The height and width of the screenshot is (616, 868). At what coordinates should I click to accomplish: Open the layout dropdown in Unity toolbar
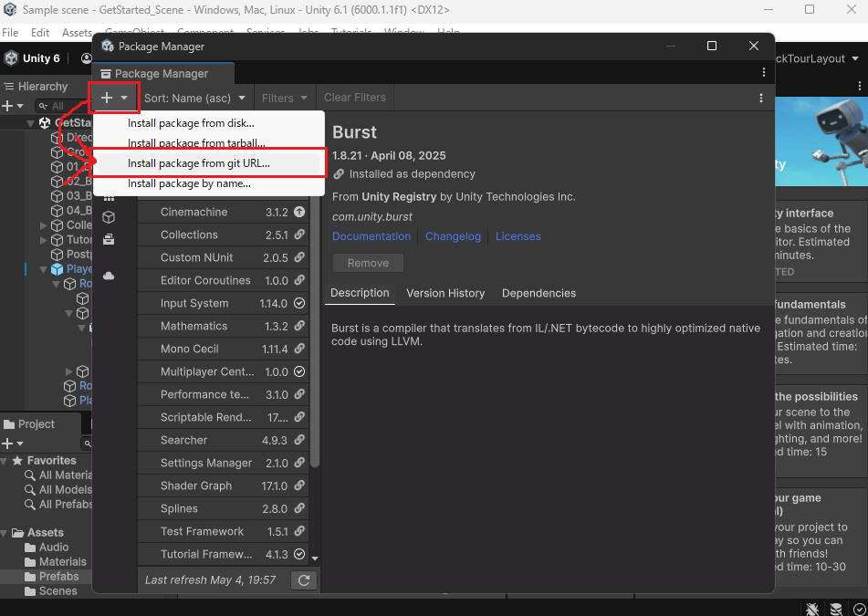(x=820, y=58)
